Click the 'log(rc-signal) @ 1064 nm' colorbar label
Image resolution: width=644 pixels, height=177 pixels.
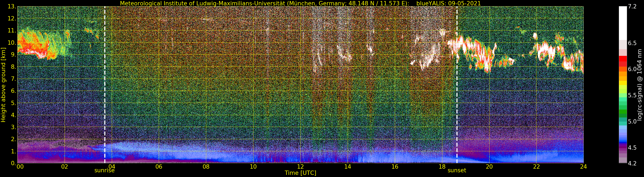[x=640, y=85]
